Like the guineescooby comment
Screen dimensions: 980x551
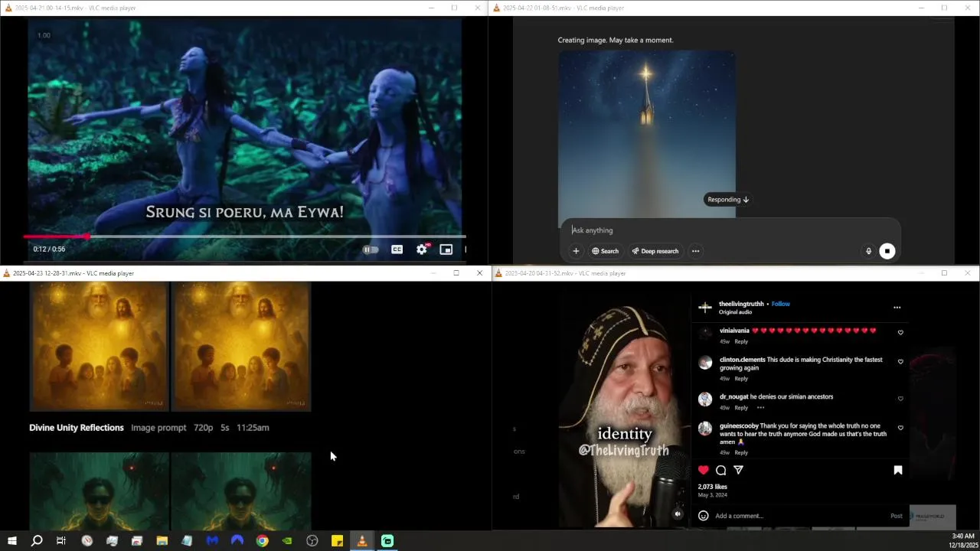(x=900, y=428)
